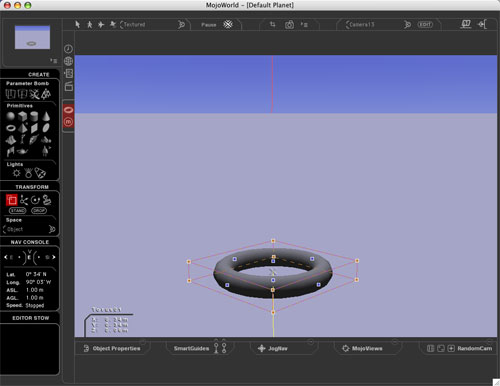Toggle the torus tab in red side panel
The image size is (500, 386).
pyautogui.click(x=68, y=110)
